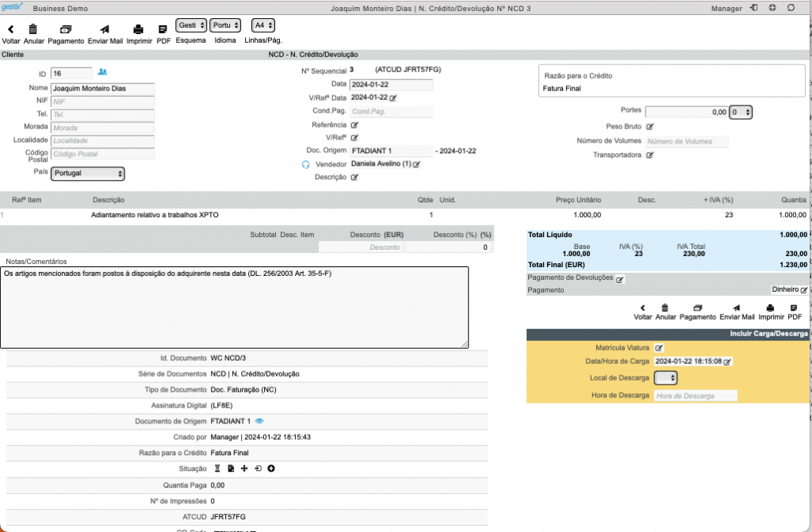Export document via top PDF icon
812x532 pixels.
[163, 29]
